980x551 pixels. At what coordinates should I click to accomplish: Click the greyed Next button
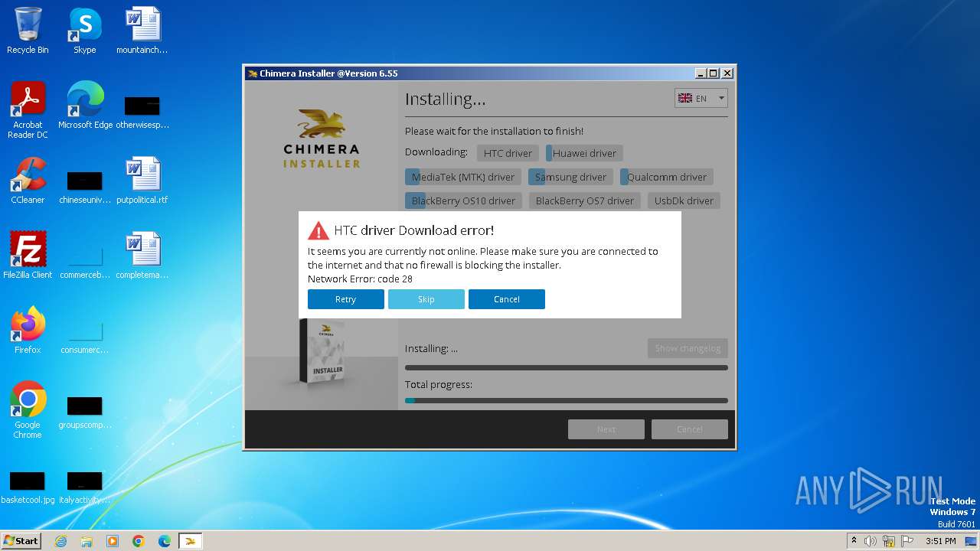click(x=606, y=429)
